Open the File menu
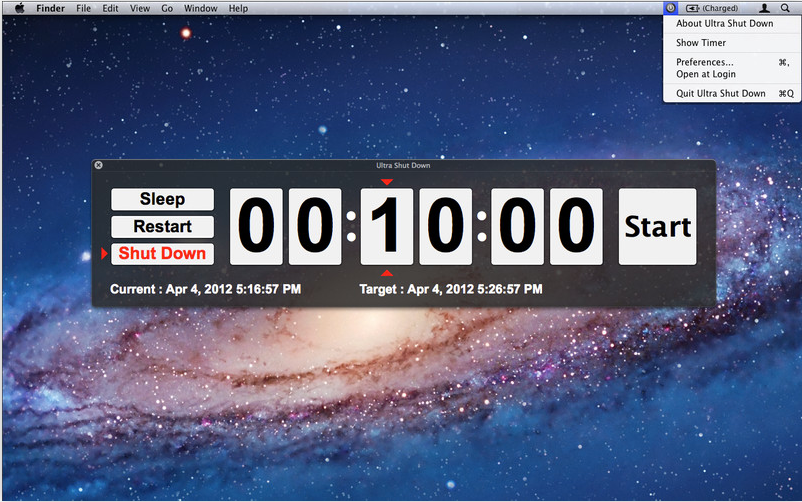The image size is (802, 502). 83,8
